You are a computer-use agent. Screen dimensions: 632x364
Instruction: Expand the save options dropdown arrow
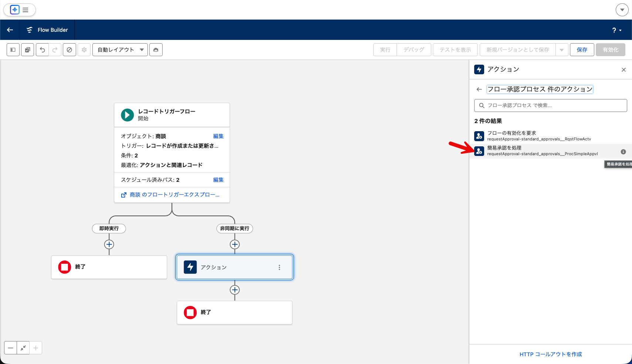coord(562,50)
